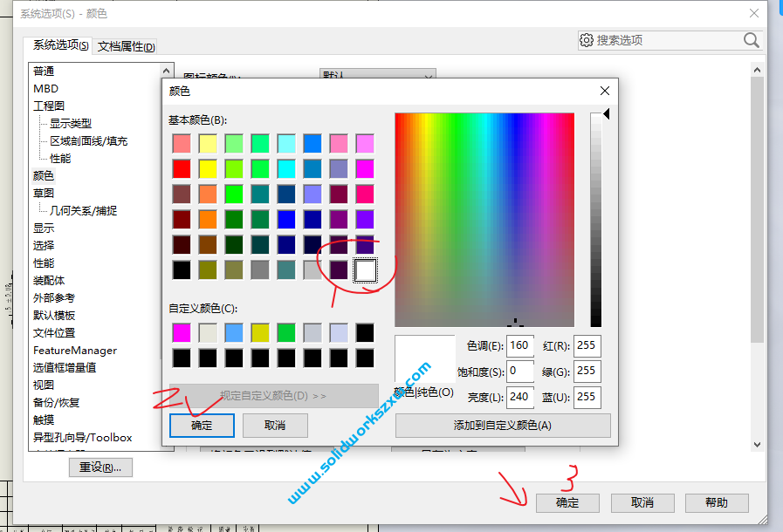Select the 系统选项(S) tab
Viewport: 783px width, 532px height.
[58, 45]
